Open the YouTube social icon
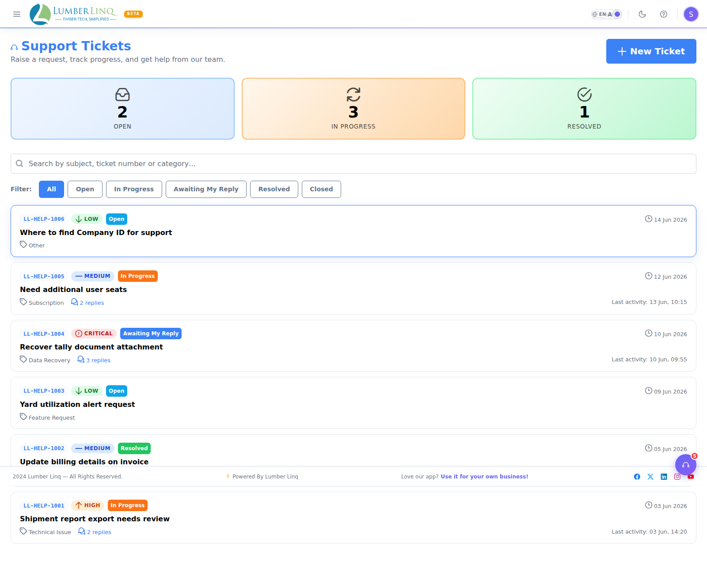Screen dimensions: 707x588 [691, 477]
